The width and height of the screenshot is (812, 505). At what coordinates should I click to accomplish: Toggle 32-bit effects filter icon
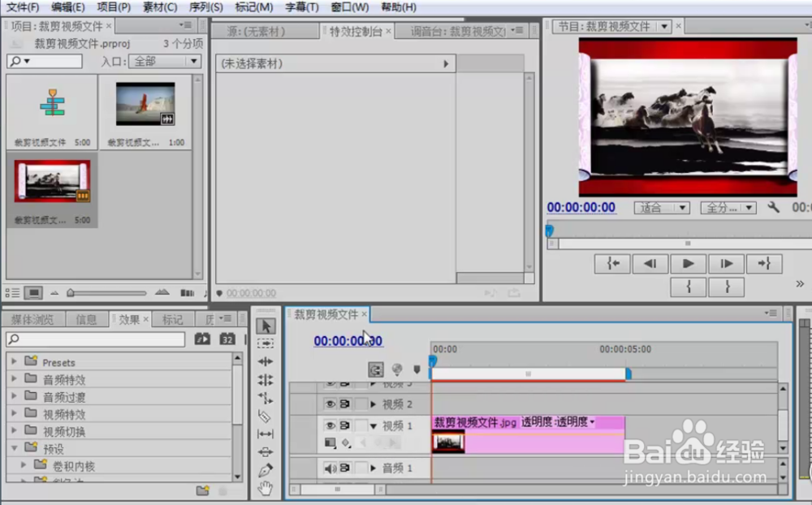[x=227, y=339]
